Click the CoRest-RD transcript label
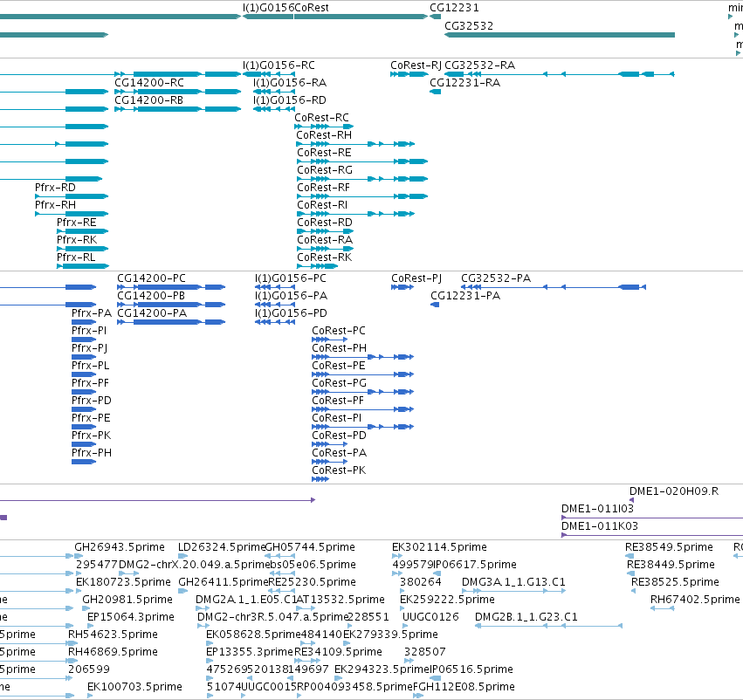The image size is (743, 700). click(x=325, y=223)
